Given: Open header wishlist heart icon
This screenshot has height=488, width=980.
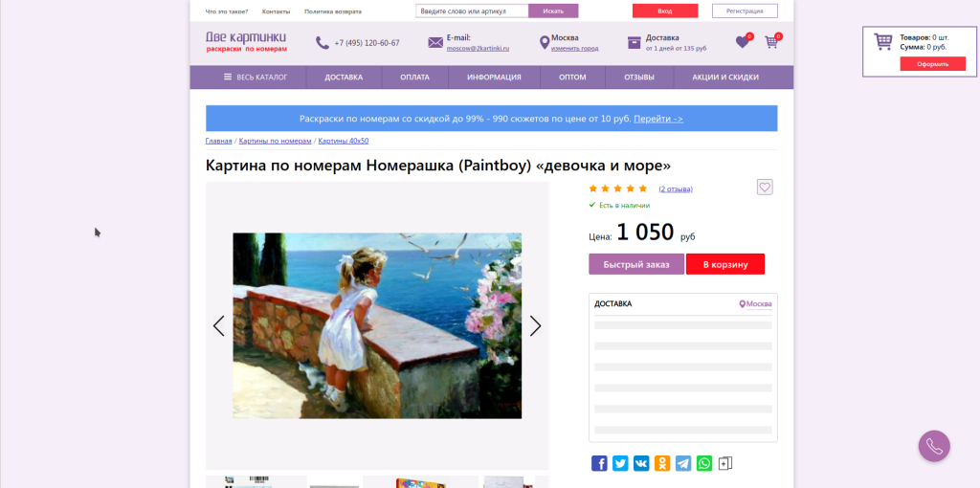Looking at the screenshot, I should point(742,42).
